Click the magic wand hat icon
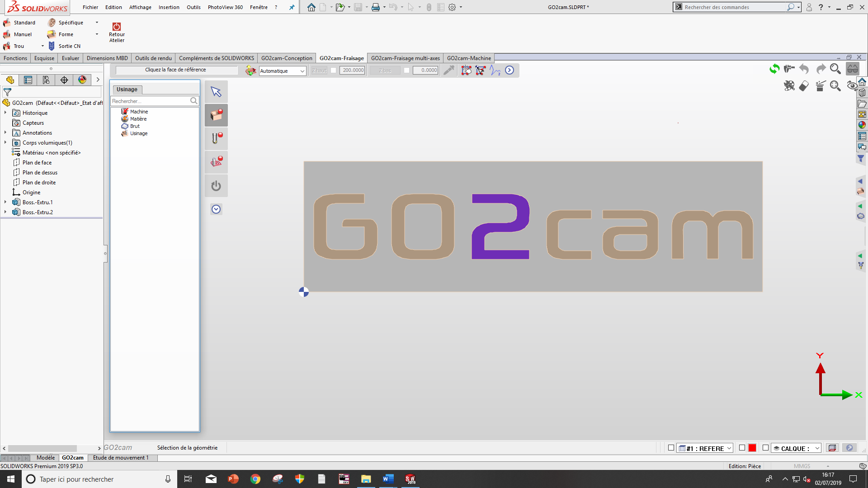 (x=821, y=86)
